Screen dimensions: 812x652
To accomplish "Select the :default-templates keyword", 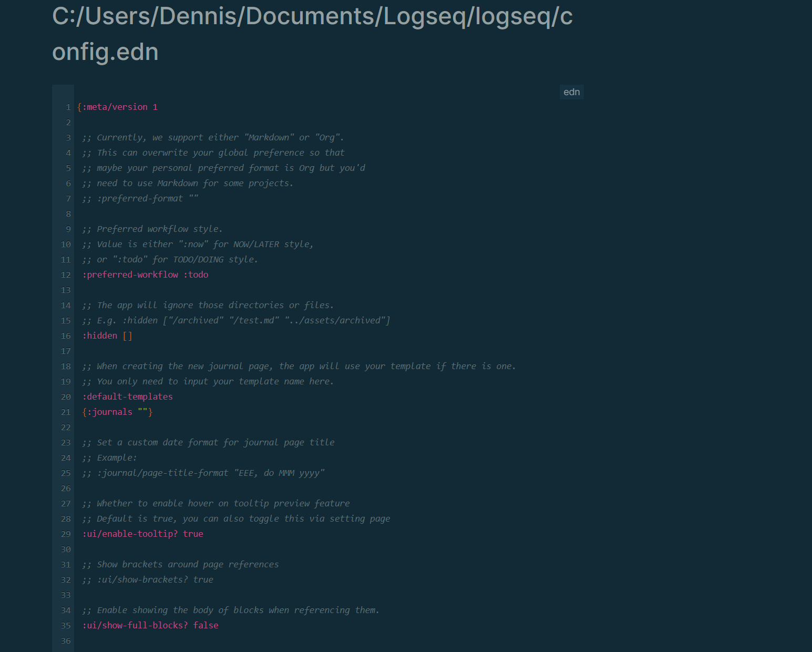I will tap(127, 396).
